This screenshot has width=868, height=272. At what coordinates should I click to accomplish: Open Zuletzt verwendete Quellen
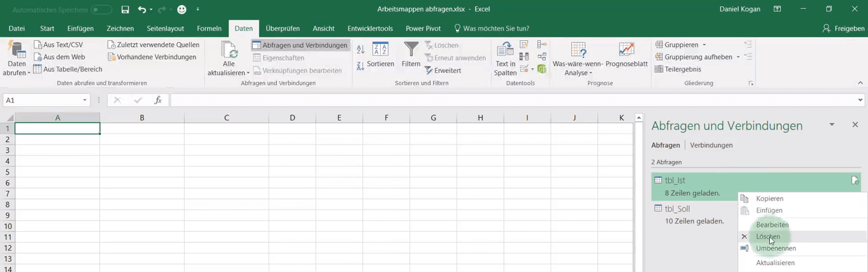tap(153, 45)
